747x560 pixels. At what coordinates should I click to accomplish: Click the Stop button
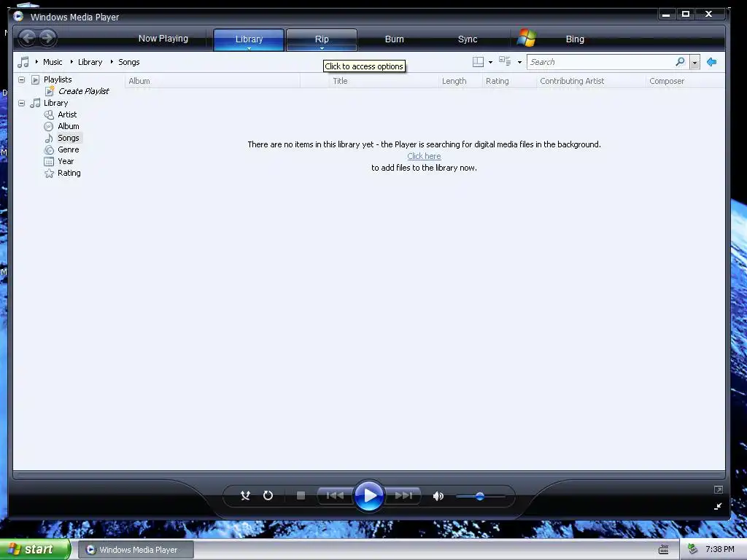click(x=301, y=496)
